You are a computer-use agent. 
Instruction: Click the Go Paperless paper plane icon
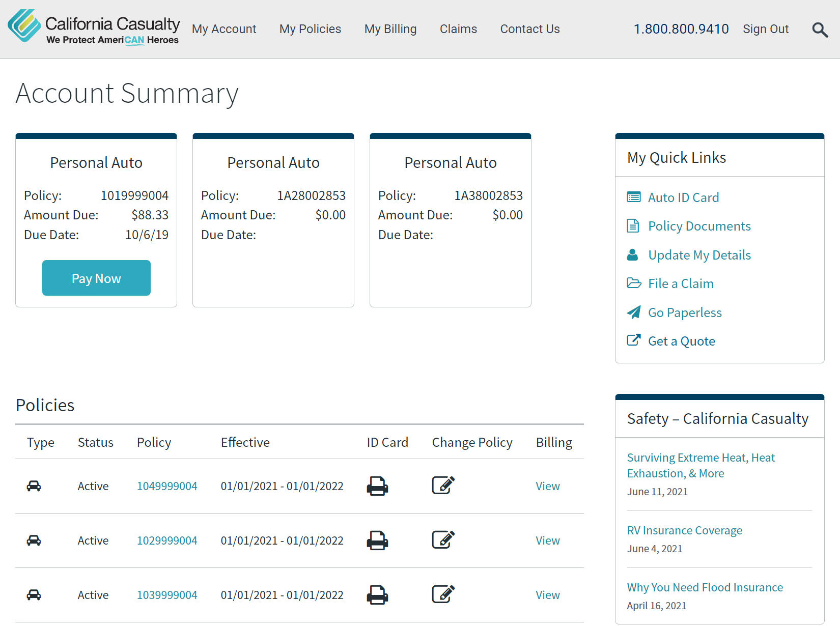[x=634, y=312]
